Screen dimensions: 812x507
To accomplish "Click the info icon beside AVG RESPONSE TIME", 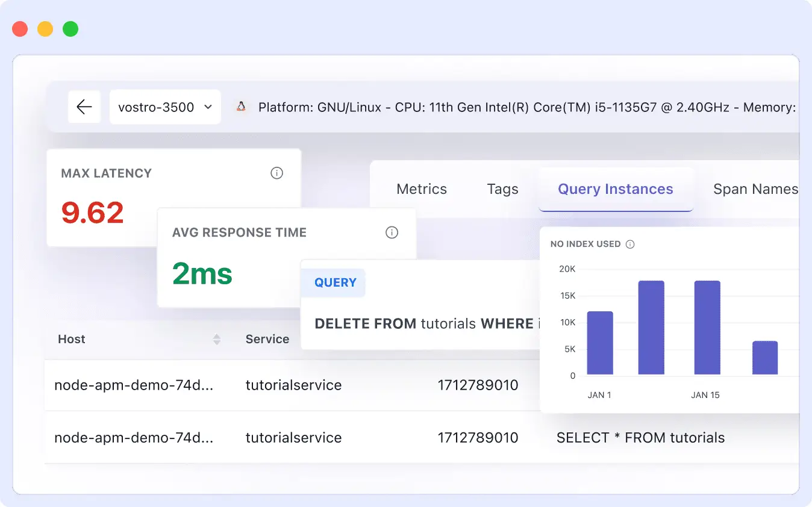I will point(392,232).
